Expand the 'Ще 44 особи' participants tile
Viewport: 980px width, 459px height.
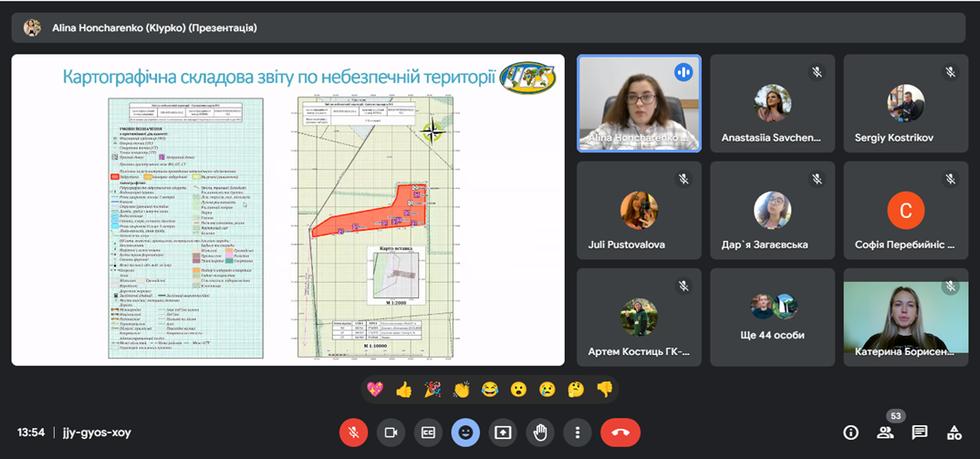pos(772,317)
